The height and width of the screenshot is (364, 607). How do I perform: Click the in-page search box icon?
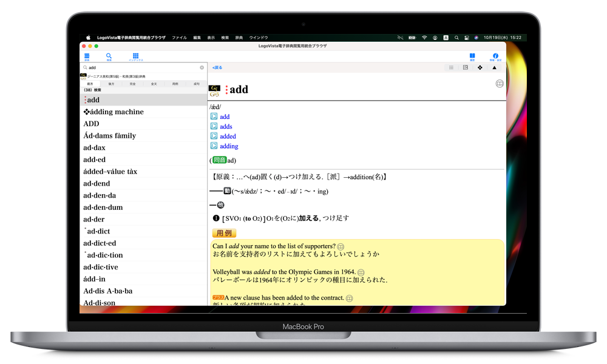[466, 67]
